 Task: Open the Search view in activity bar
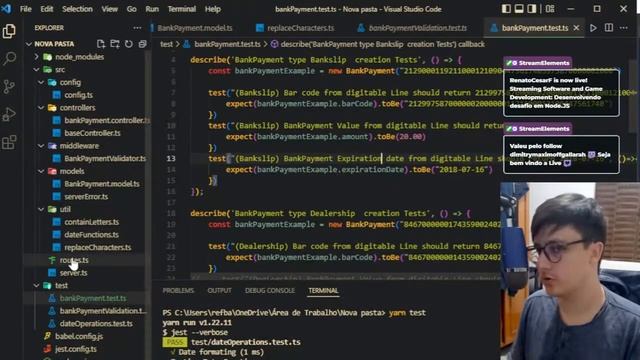[9, 58]
